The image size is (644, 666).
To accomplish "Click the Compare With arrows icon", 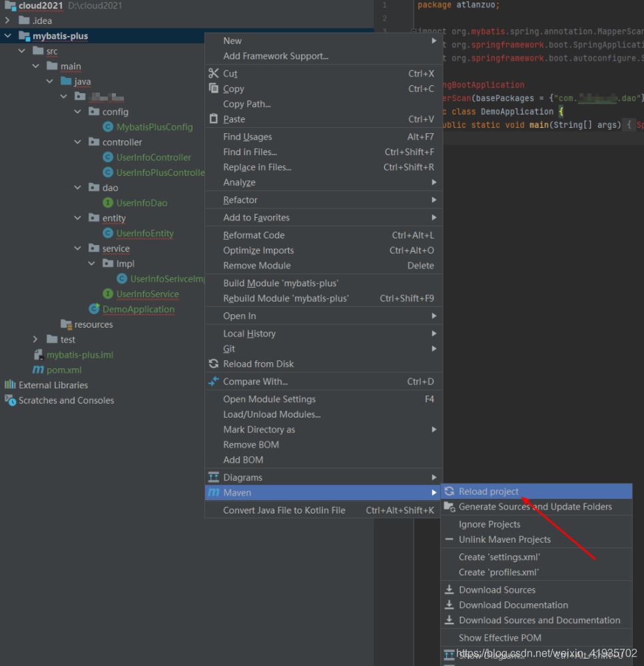I will coord(214,382).
